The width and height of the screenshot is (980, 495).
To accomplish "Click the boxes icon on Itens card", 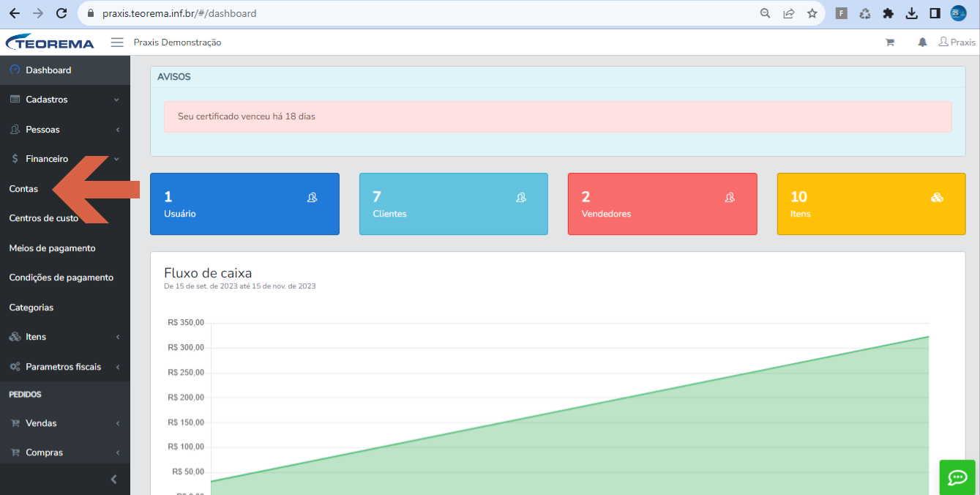I will coord(937,197).
